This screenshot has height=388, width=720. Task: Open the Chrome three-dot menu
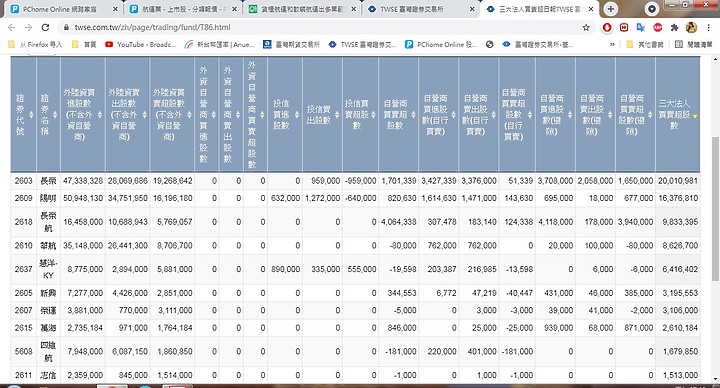click(x=709, y=28)
